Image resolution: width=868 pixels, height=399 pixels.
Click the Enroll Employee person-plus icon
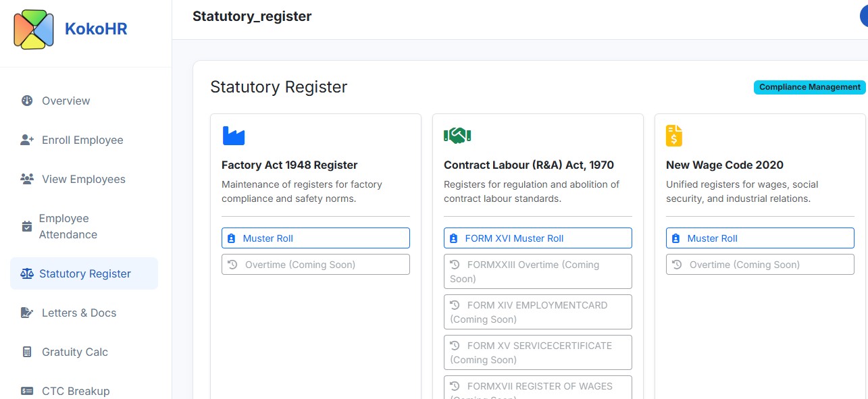point(27,140)
